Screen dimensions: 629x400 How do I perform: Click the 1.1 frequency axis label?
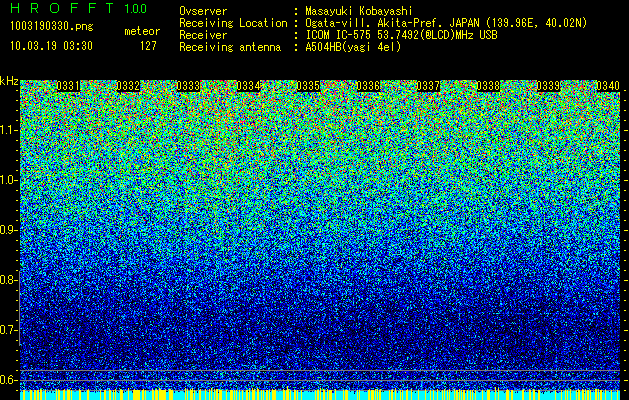pos(8,130)
